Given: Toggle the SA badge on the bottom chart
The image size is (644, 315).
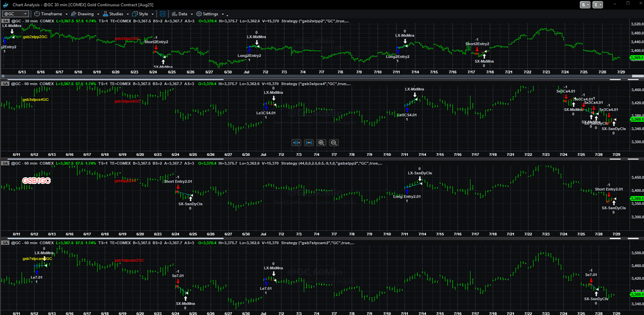Looking at the screenshot, I should (5, 243).
